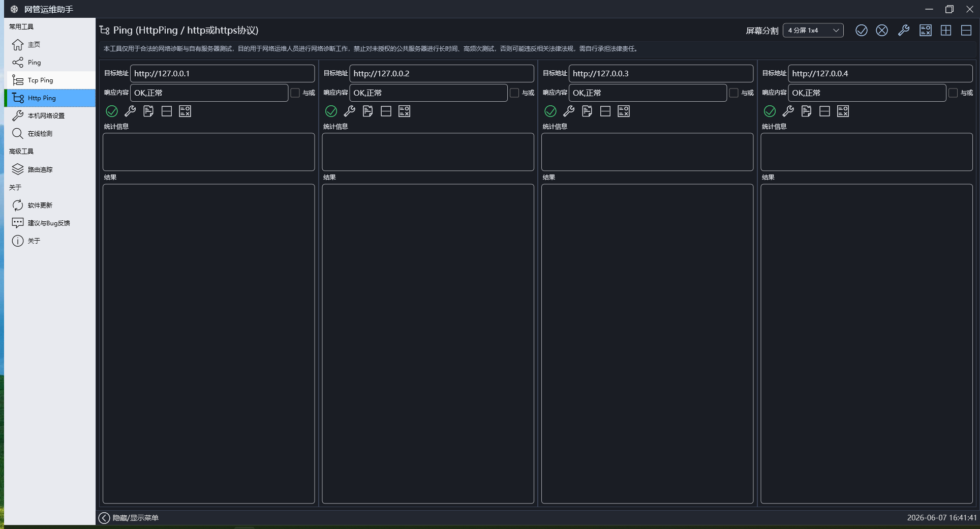This screenshot has width=980, height=529.
Task: Open 主页 in the sidebar
Action: click(50, 45)
